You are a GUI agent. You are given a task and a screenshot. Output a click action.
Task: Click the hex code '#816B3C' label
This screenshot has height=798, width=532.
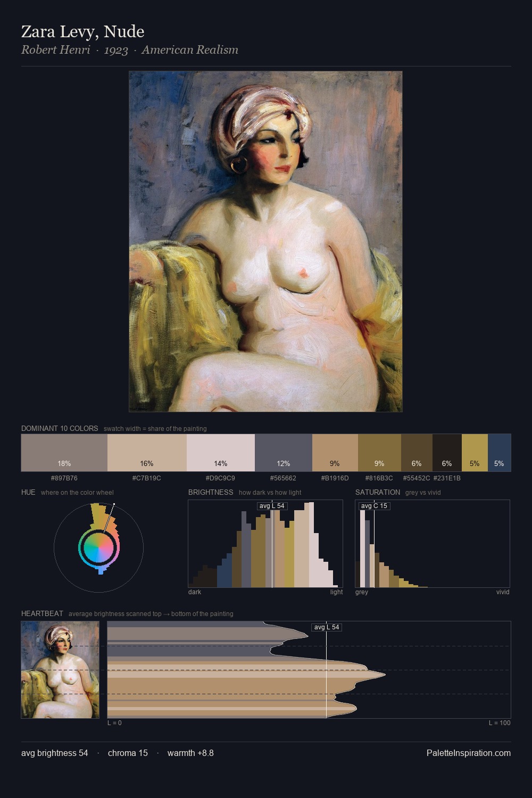[x=379, y=478]
